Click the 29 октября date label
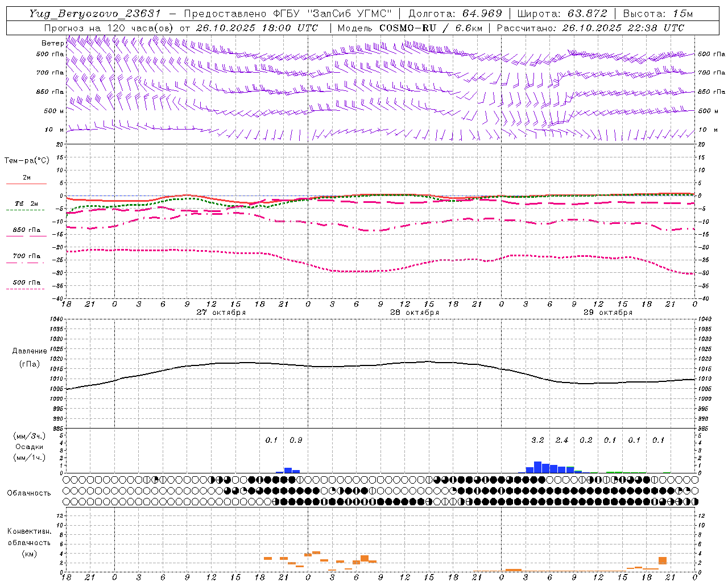 click(608, 313)
